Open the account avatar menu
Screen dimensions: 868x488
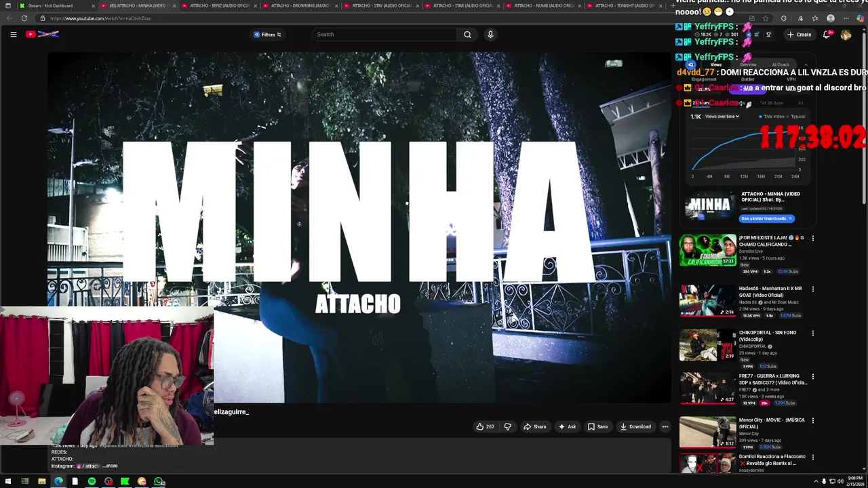tap(846, 35)
